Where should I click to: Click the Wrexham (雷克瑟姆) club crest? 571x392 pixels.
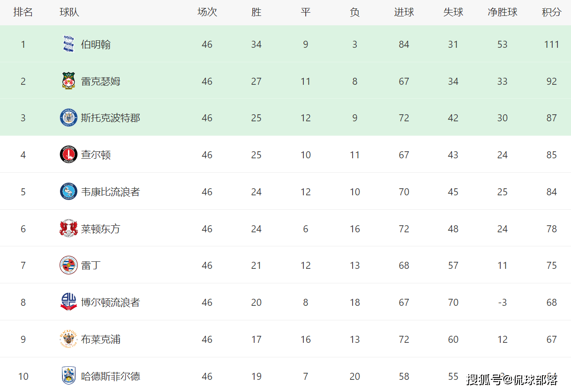[68, 81]
